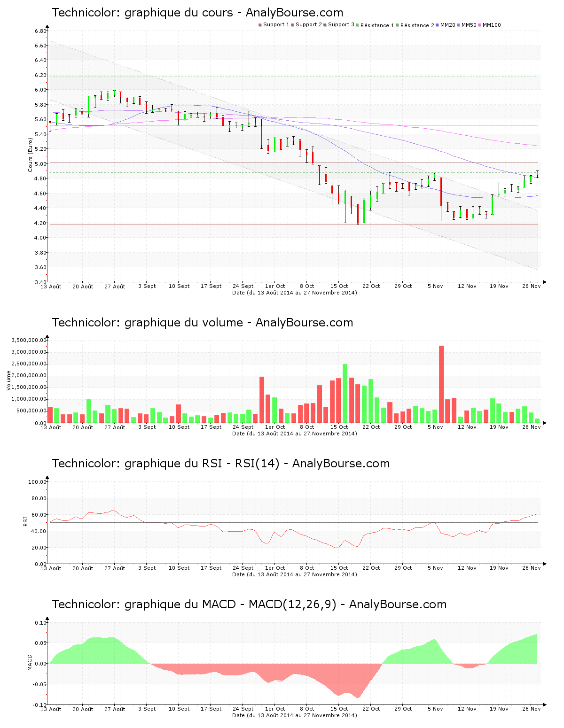This screenshot has width=564, height=728.
Task: Click the 5.00 price axis value
Action: (40, 164)
